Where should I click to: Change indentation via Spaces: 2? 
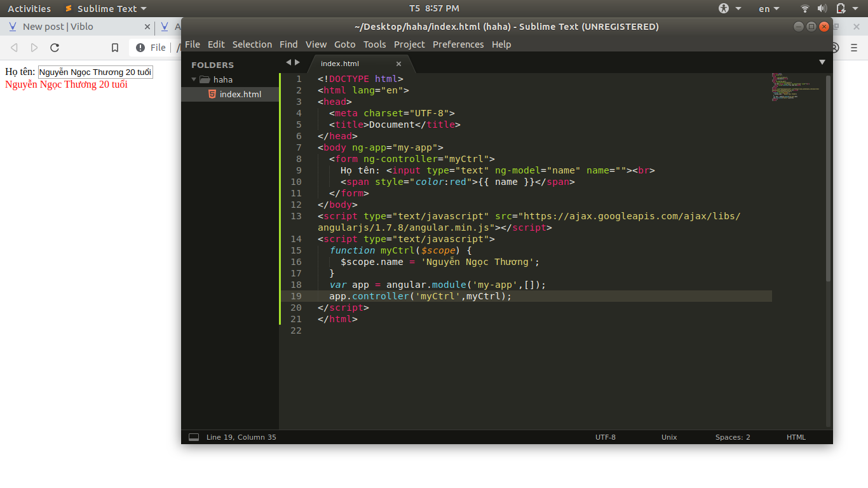click(733, 437)
